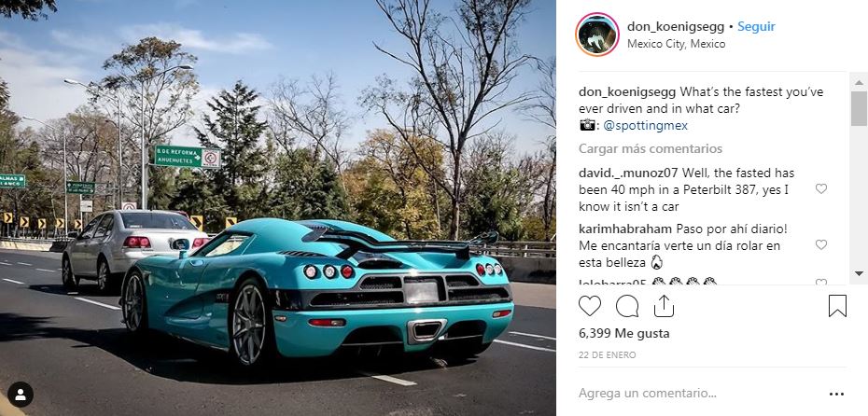Save post with bookmark icon

pyautogui.click(x=837, y=306)
